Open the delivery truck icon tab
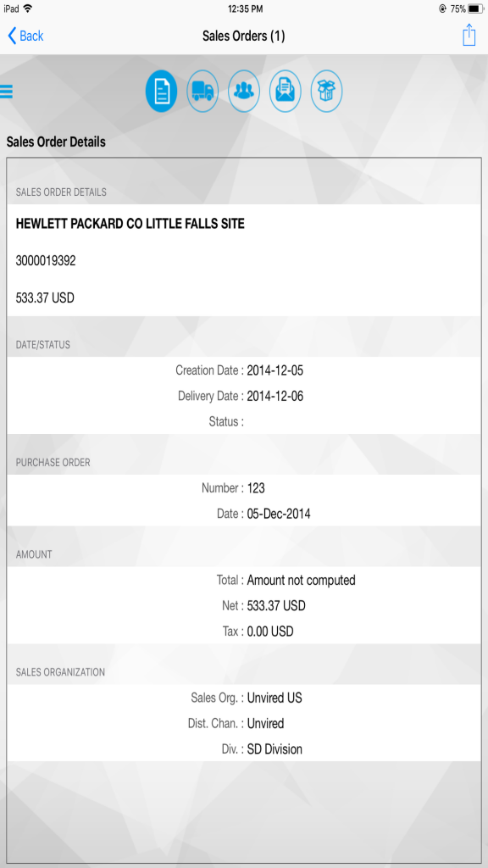Viewport: 488px width, 868px height. [x=202, y=91]
